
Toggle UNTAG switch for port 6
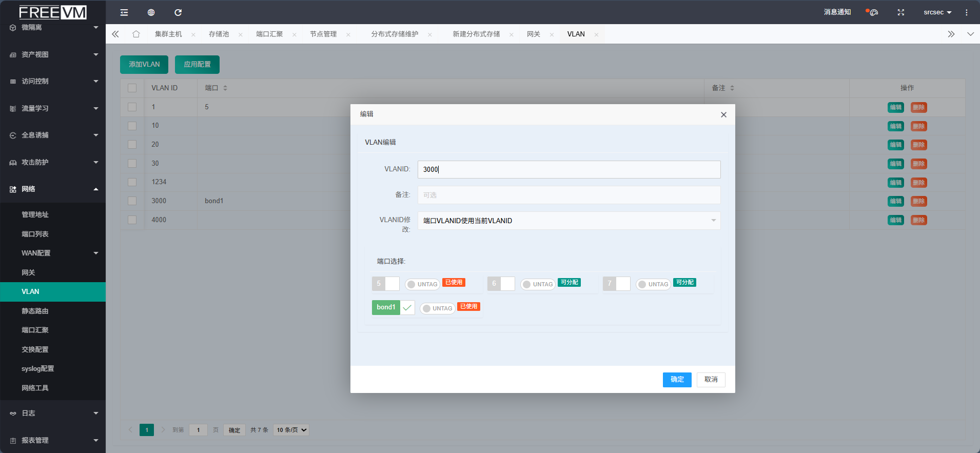tap(537, 284)
